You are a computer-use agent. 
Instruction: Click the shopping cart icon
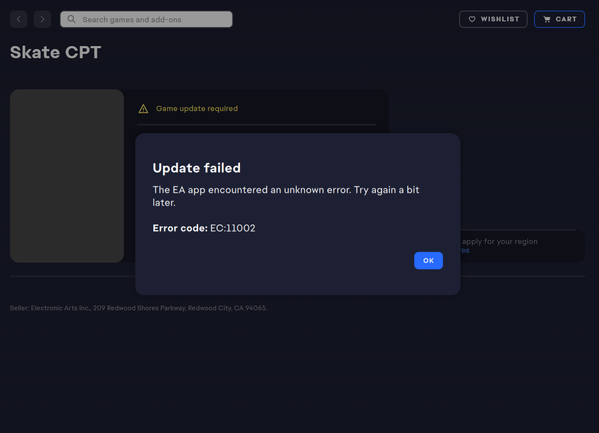(x=547, y=19)
